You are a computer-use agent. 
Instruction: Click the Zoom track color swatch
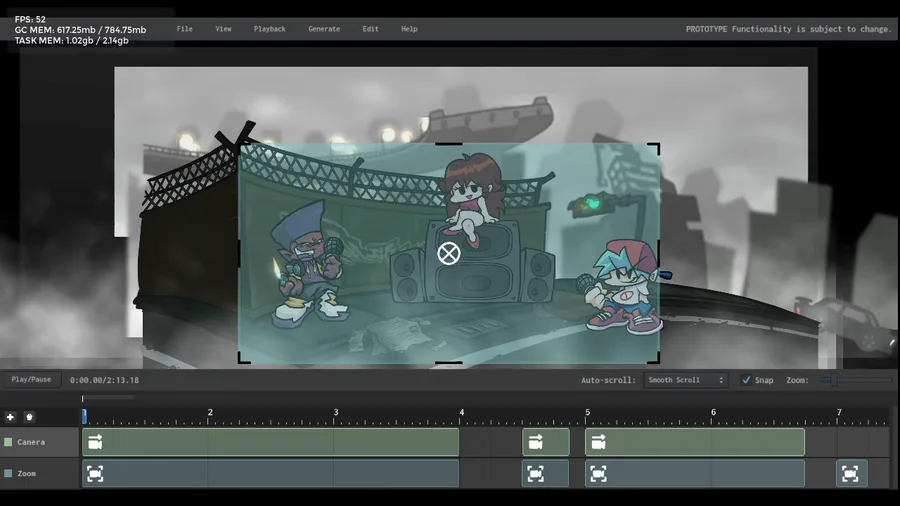(x=8, y=473)
